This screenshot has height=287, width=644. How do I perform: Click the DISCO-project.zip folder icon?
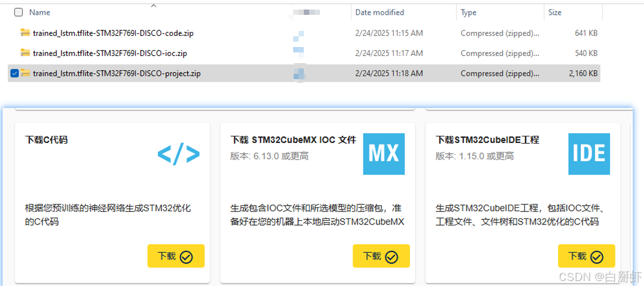click(x=26, y=73)
